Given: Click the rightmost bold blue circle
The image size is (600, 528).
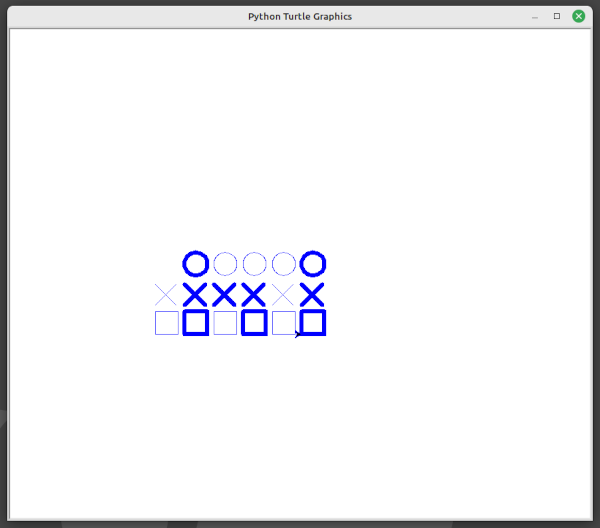Looking at the screenshot, I should pyautogui.click(x=313, y=264).
